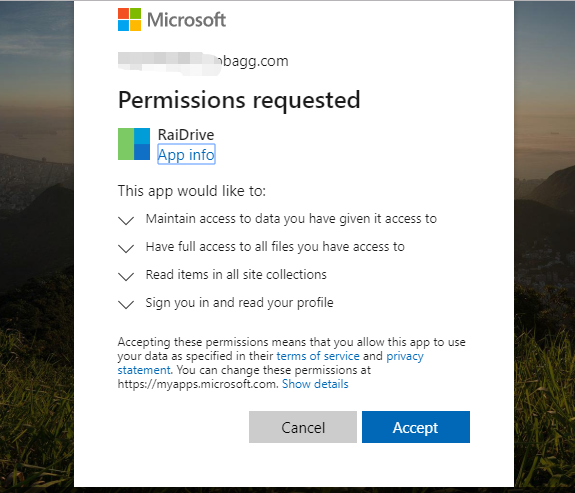Click the Permissions requested heading
The width and height of the screenshot is (575, 493).
[x=239, y=100]
